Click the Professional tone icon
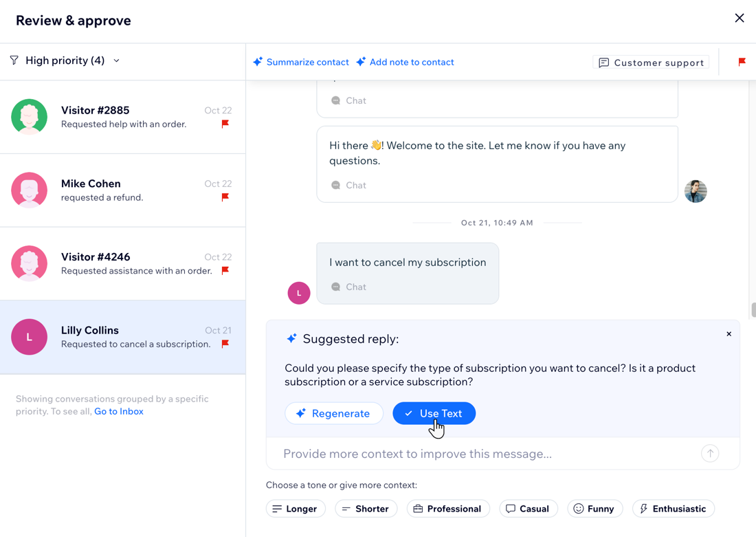 coord(418,508)
